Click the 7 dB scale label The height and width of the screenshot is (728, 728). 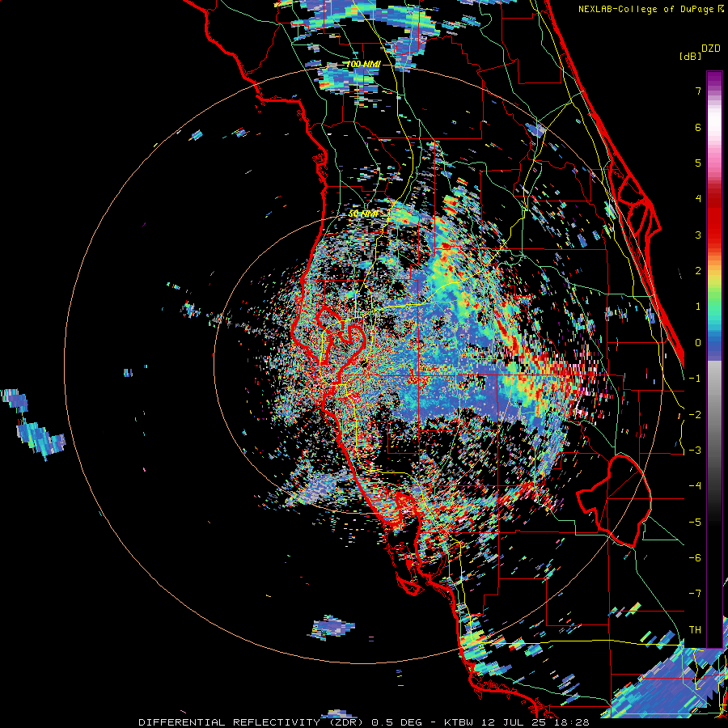coord(698,91)
